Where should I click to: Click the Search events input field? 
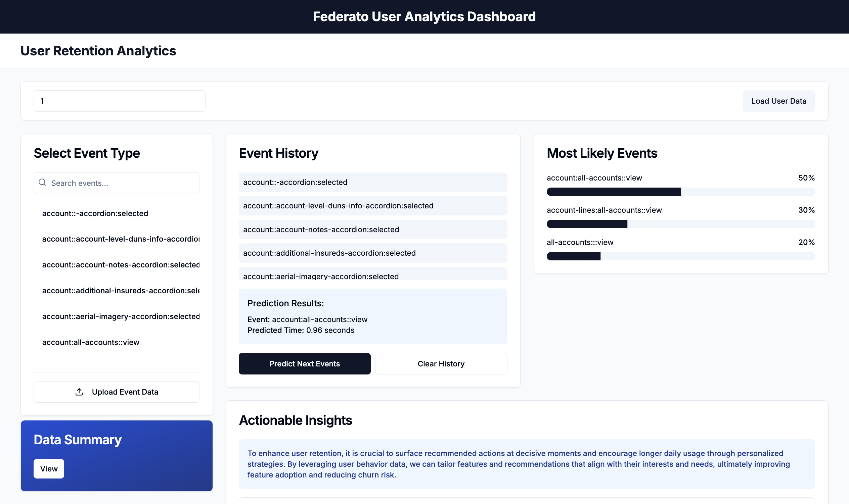click(x=122, y=183)
